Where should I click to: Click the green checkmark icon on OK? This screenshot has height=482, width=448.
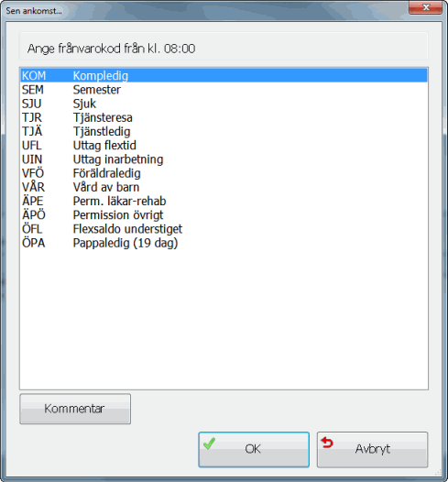pos(209,444)
